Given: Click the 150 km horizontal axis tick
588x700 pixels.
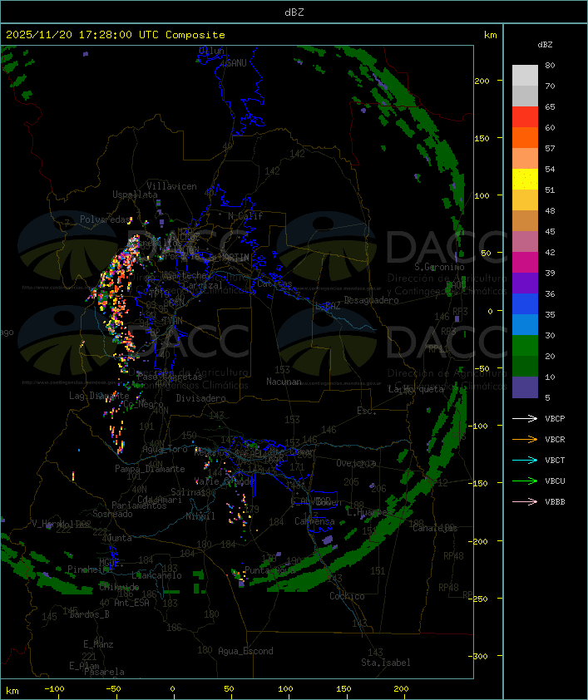Looking at the screenshot, I should click(x=343, y=689).
